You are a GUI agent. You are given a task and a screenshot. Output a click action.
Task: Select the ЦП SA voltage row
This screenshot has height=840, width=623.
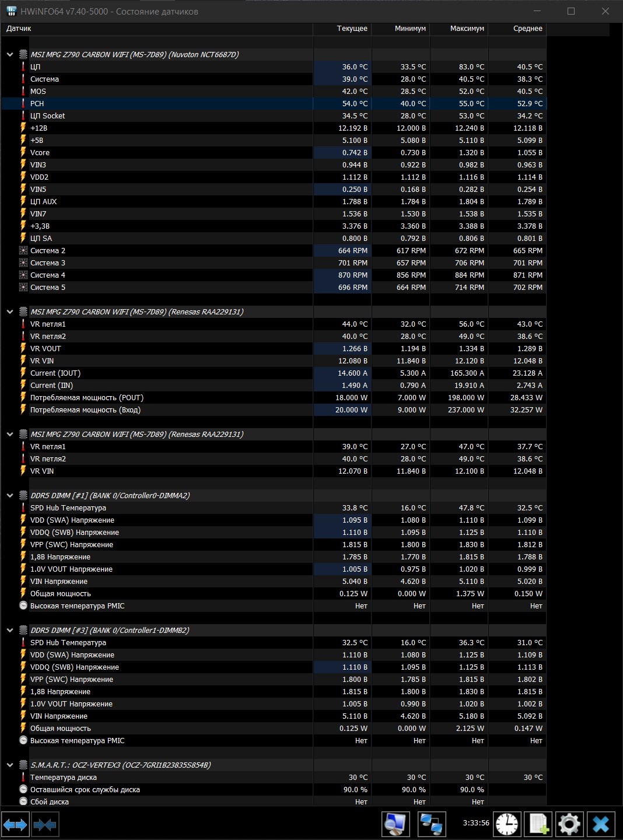pyautogui.click(x=274, y=238)
